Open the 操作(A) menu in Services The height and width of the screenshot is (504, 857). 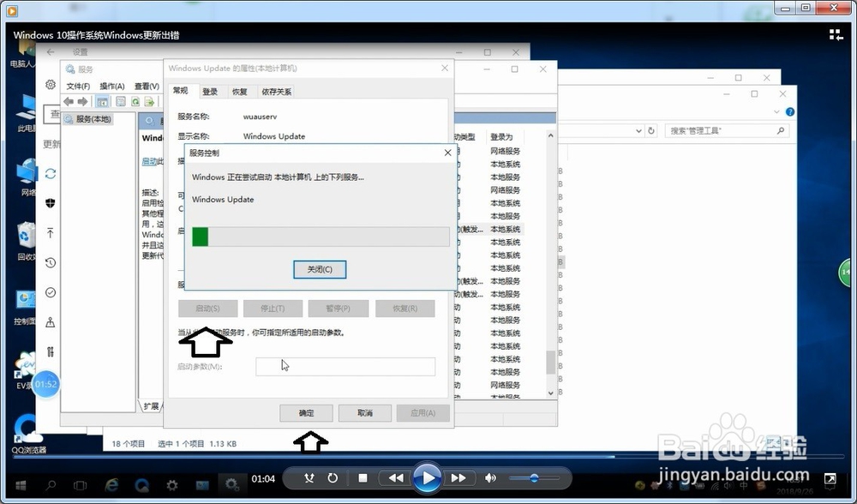pos(112,87)
